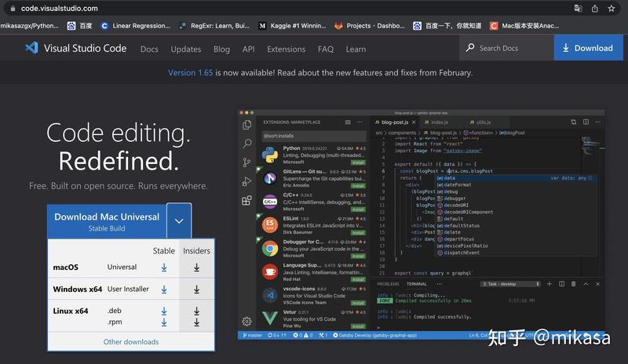The image size is (628, 364).
Task: Click the 'User Installer' text
Action: (128, 289)
